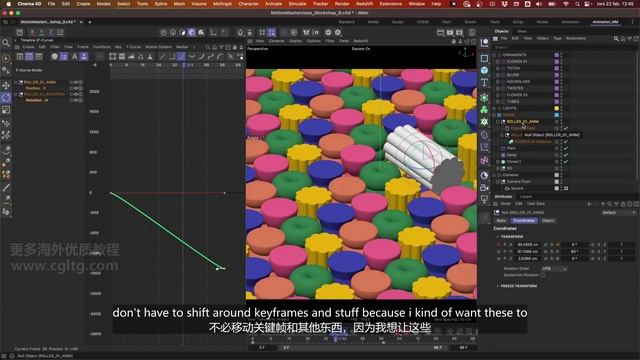Open the Attributes Mode menu
The height and width of the screenshot is (360, 640).
pos(505,204)
